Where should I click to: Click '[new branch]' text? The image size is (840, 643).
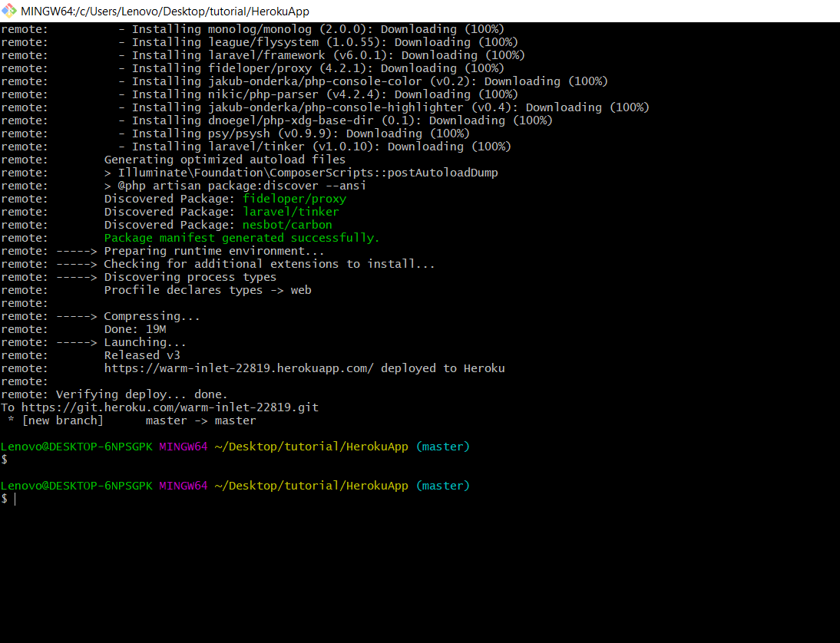coord(63,420)
